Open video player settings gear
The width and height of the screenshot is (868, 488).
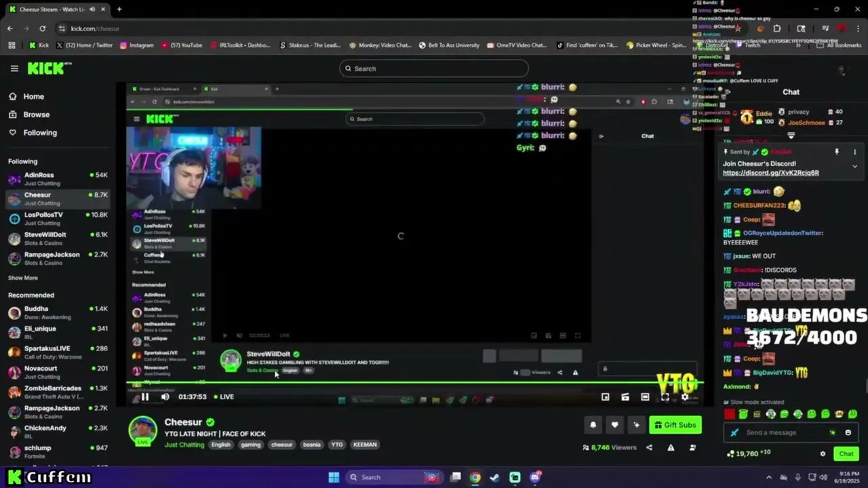click(685, 397)
